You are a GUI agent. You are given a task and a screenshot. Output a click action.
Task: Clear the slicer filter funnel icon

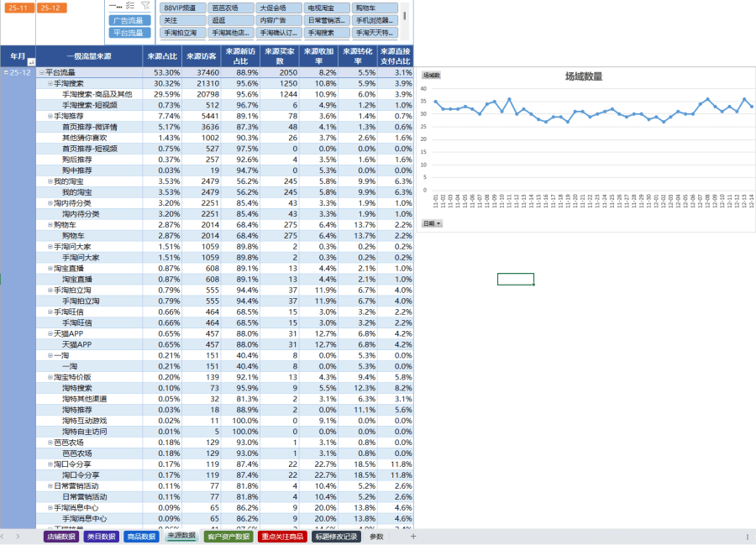pyautogui.click(x=144, y=5)
